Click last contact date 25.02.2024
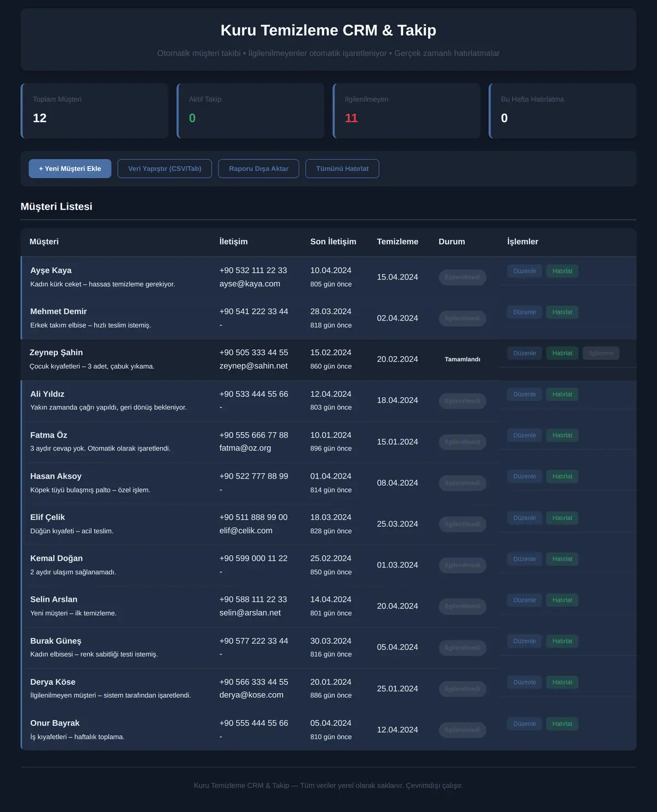Image resolution: width=657 pixels, height=812 pixels. click(x=331, y=558)
